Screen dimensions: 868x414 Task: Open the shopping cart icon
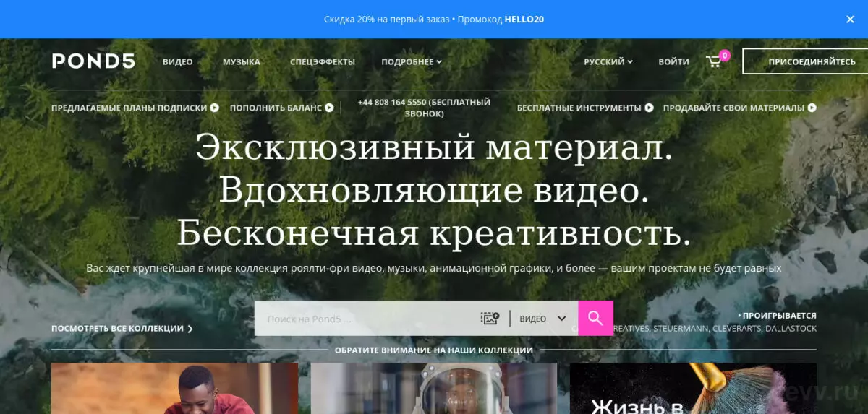[714, 62]
